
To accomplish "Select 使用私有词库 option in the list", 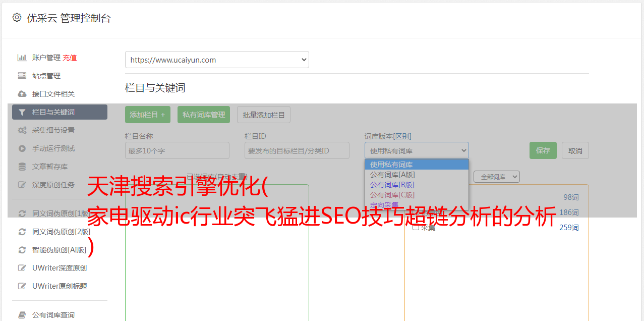I will tap(417, 165).
